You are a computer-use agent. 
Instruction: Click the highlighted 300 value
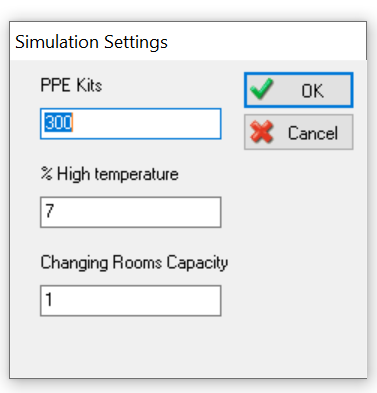point(58,122)
